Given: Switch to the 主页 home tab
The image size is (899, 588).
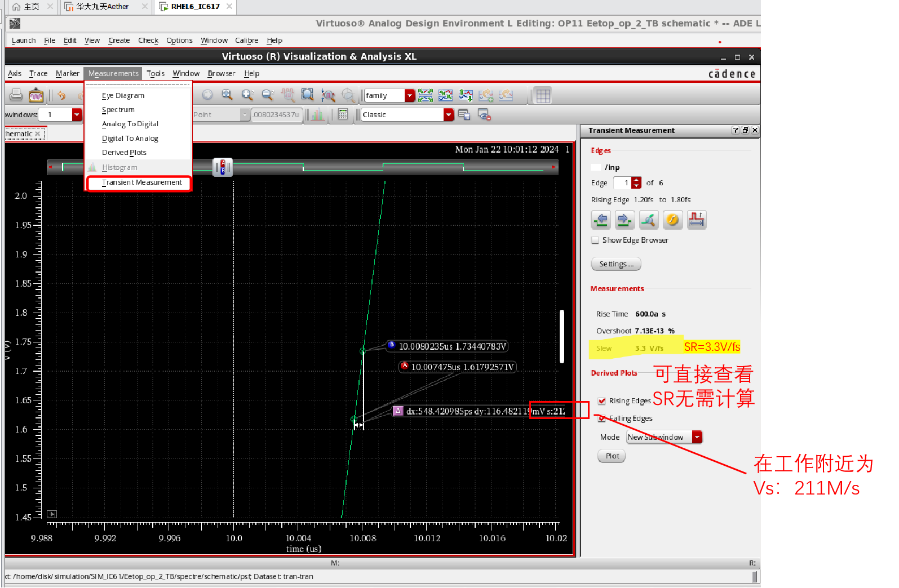Looking at the screenshot, I should tap(32, 7).
